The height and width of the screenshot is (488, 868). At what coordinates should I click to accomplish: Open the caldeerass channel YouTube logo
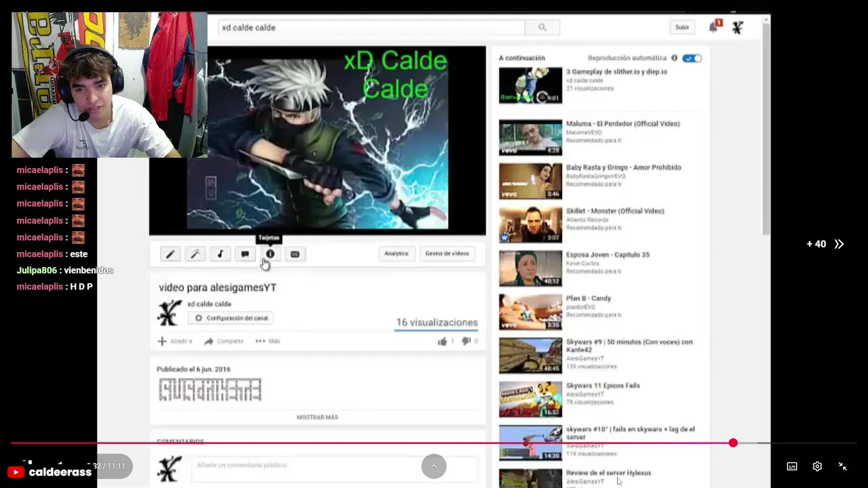[16, 472]
